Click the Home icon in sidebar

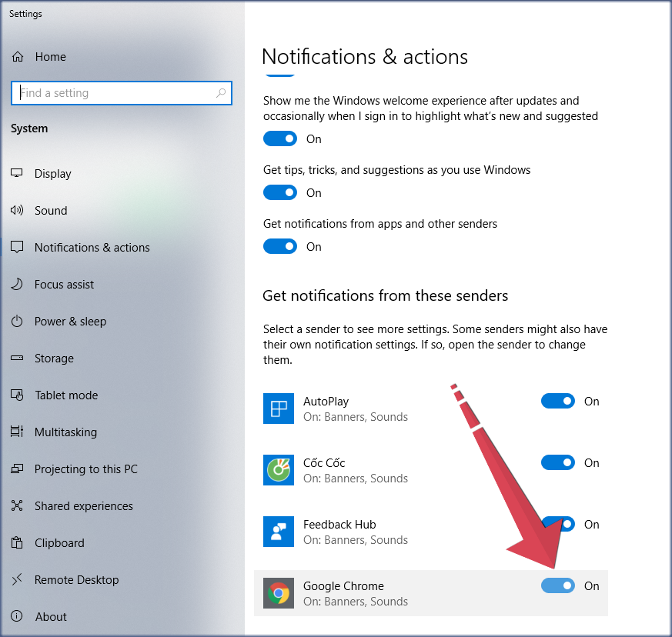click(x=18, y=57)
